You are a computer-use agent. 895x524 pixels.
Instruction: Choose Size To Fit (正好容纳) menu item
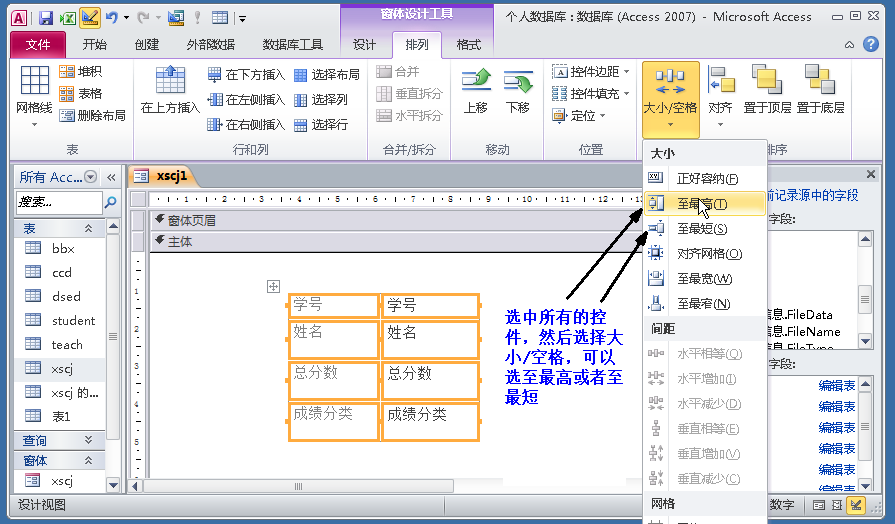click(705, 179)
